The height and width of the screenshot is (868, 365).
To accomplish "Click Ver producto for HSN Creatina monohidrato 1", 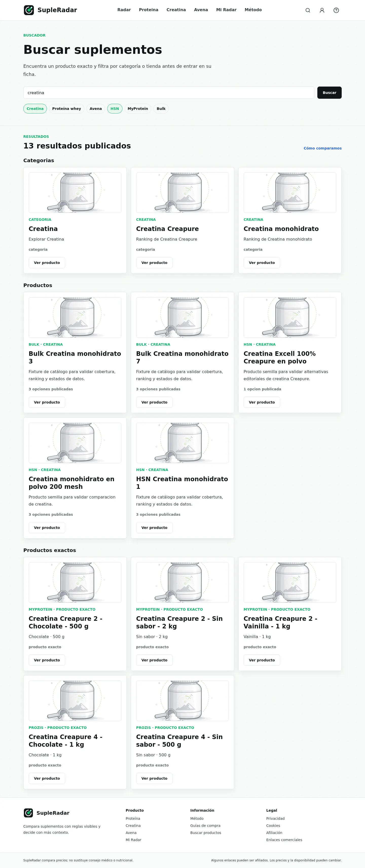I will point(154,527).
